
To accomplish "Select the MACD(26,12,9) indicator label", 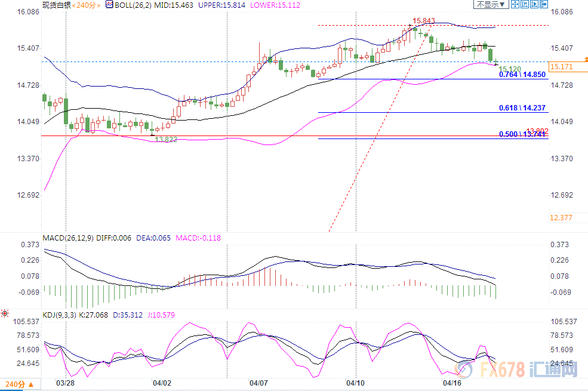I will click(x=68, y=238).
